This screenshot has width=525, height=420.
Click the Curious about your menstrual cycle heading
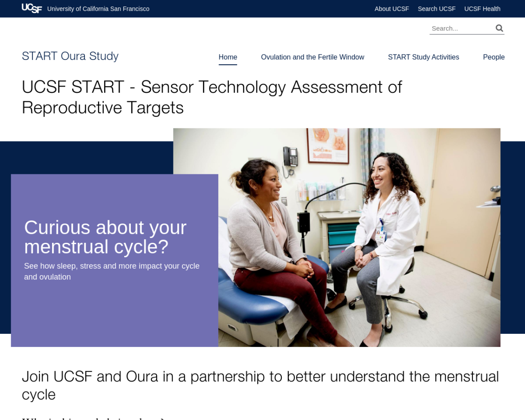click(x=105, y=237)
